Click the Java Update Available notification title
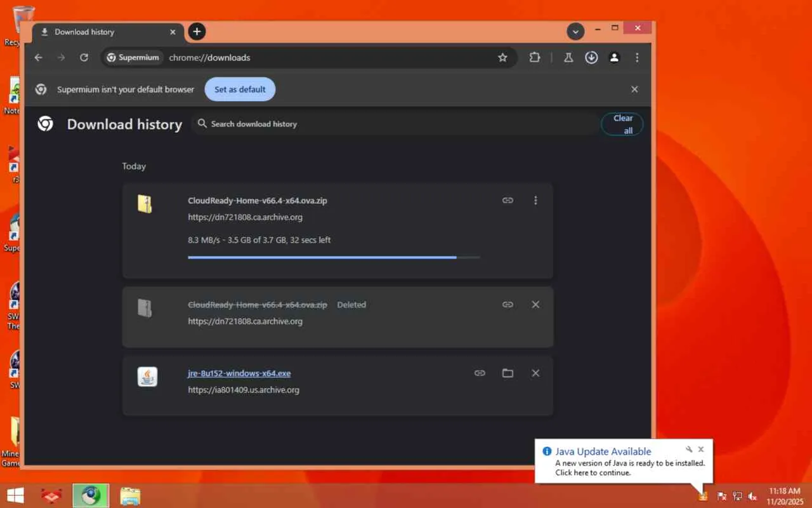The height and width of the screenshot is (508, 812). click(x=603, y=451)
